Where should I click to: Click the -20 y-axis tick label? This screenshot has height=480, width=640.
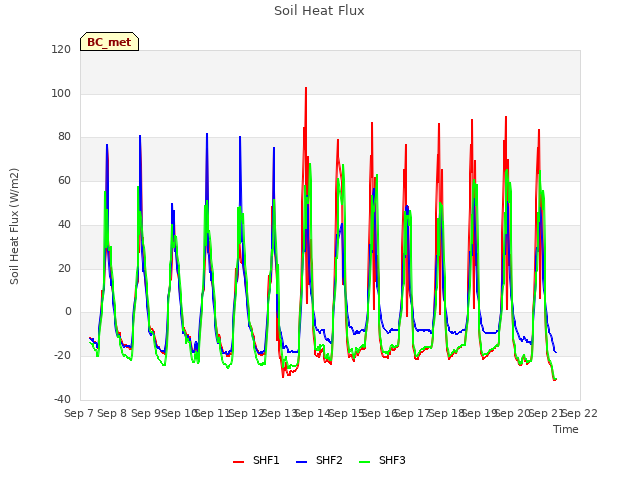tap(62, 356)
